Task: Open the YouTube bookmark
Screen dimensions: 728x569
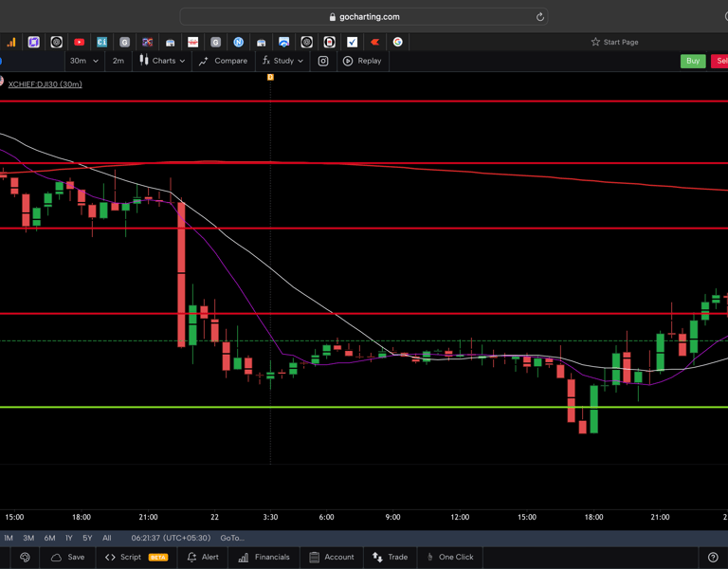Action: click(x=79, y=43)
